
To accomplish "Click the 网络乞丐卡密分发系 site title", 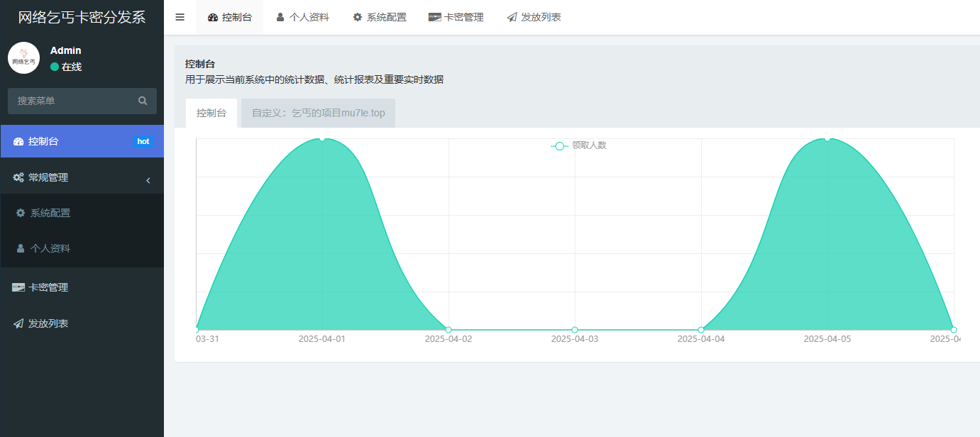I will (82, 18).
